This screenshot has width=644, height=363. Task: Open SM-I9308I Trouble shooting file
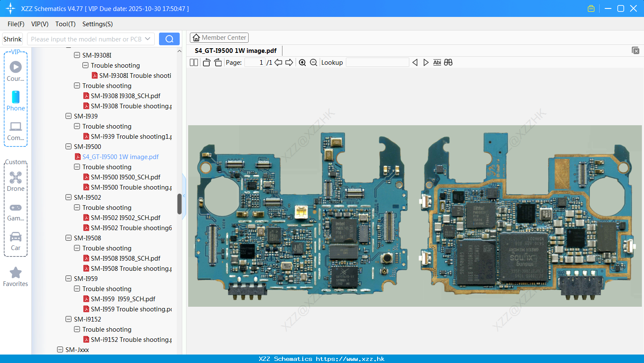point(135,75)
